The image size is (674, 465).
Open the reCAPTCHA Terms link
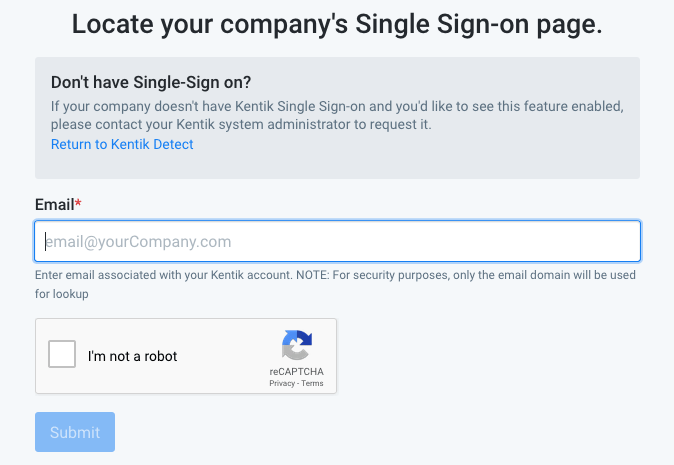(312, 383)
